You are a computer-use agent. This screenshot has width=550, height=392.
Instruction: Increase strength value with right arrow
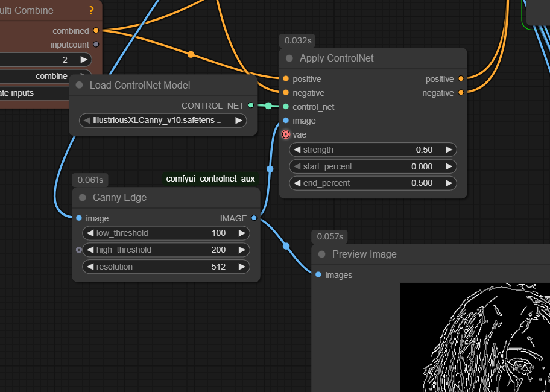[x=448, y=150]
